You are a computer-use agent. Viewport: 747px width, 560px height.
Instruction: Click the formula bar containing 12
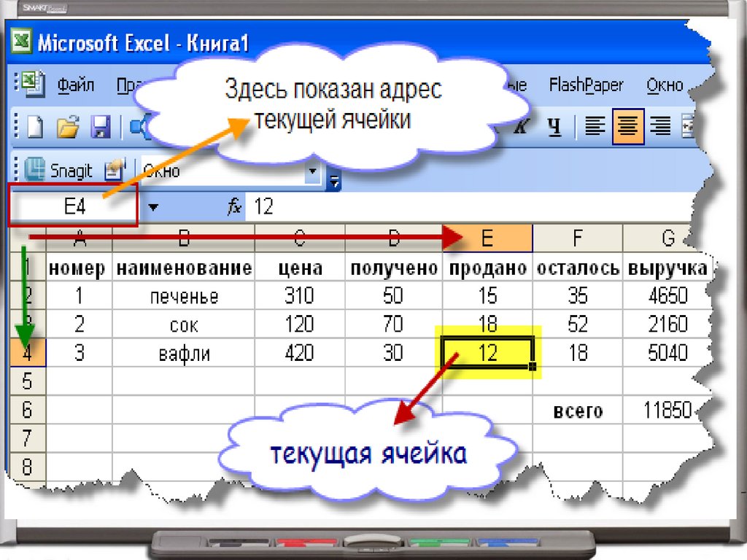coord(467,207)
